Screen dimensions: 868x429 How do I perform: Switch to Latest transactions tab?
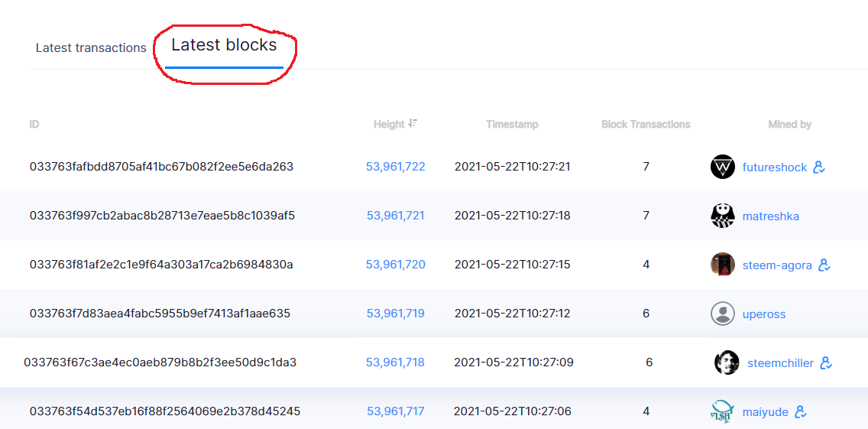point(91,48)
